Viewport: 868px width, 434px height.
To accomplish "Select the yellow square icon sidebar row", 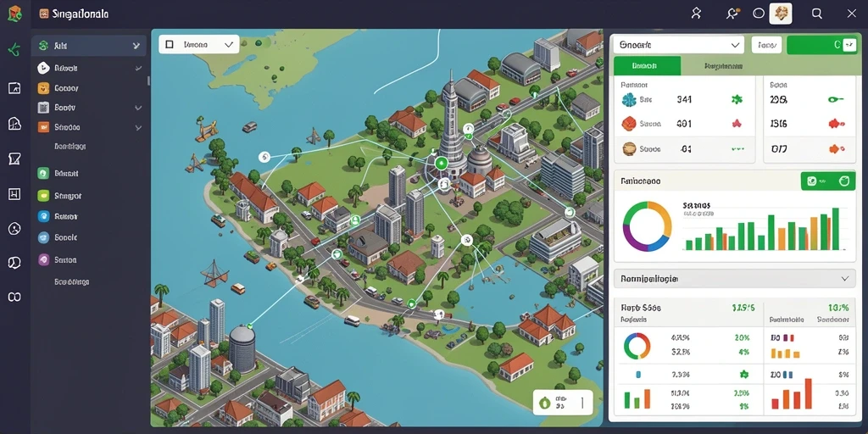I will [x=90, y=88].
